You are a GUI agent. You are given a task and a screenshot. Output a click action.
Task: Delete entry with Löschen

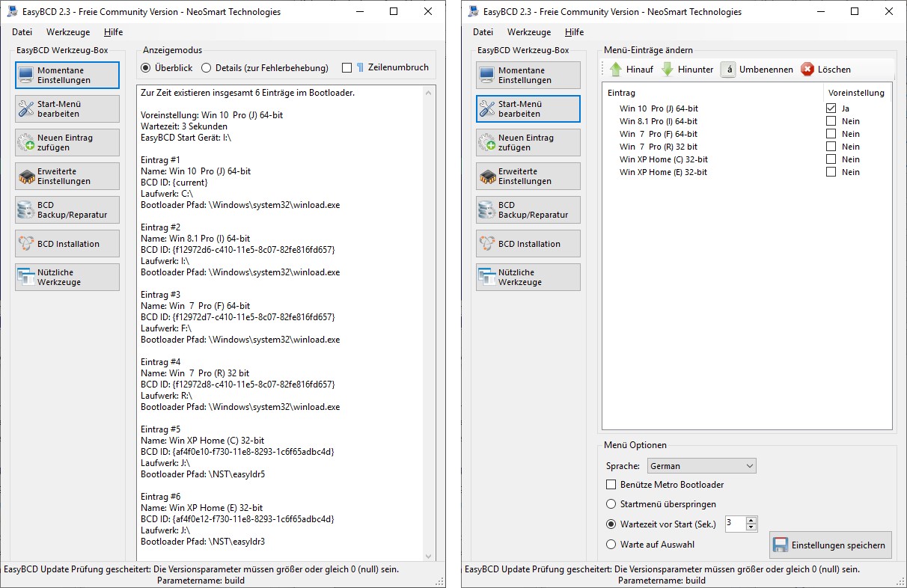[825, 70]
